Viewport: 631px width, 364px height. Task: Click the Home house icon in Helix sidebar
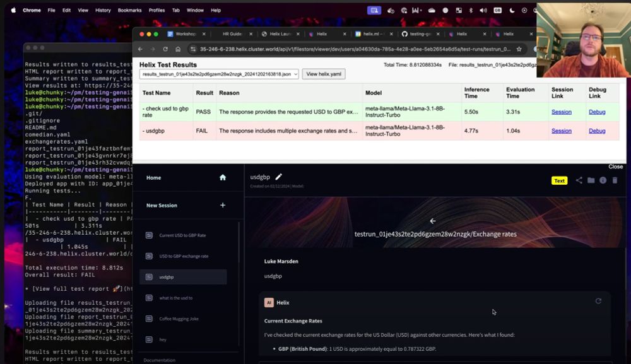click(x=223, y=177)
